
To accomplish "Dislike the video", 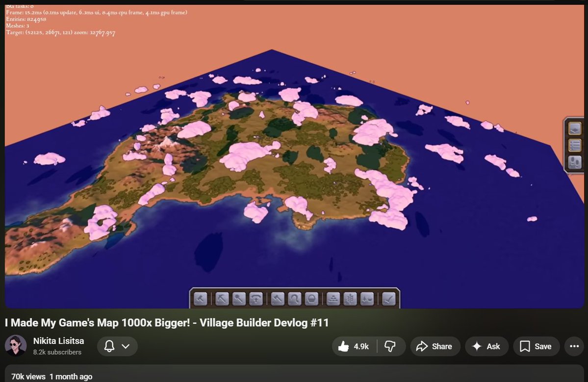I will pyautogui.click(x=391, y=346).
